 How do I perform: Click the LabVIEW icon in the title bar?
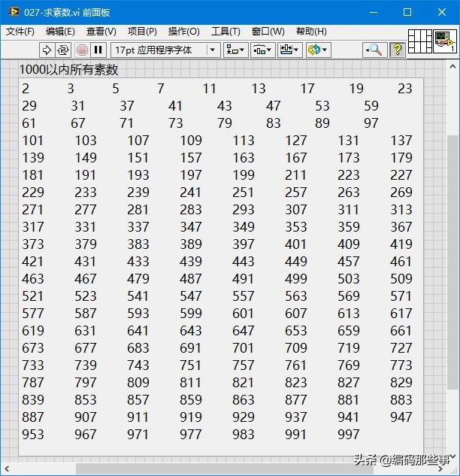click(14, 12)
